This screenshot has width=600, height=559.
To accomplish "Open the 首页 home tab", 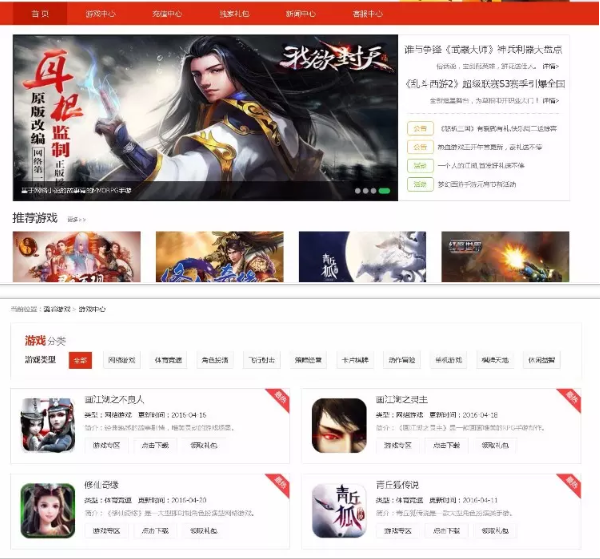I will (40, 14).
